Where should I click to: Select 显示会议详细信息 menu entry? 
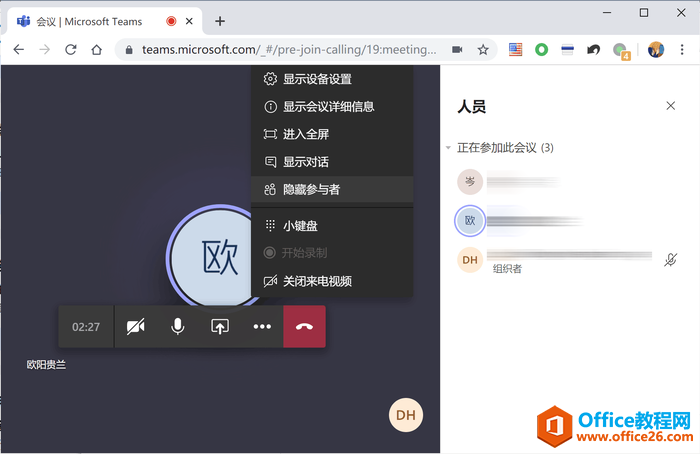(x=332, y=107)
